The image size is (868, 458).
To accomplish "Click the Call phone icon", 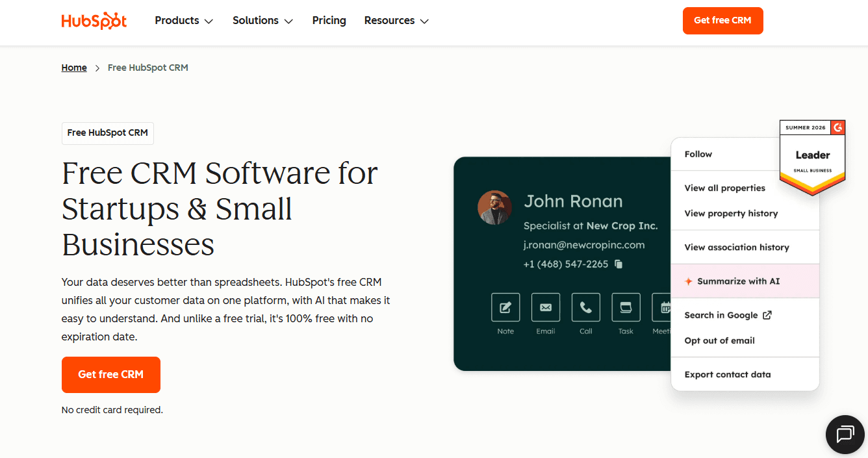I will click(586, 307).
